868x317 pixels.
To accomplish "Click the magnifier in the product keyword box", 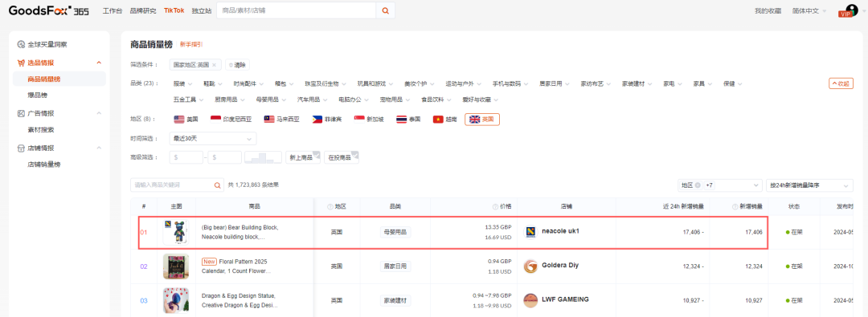I will [x=218, y=185].
